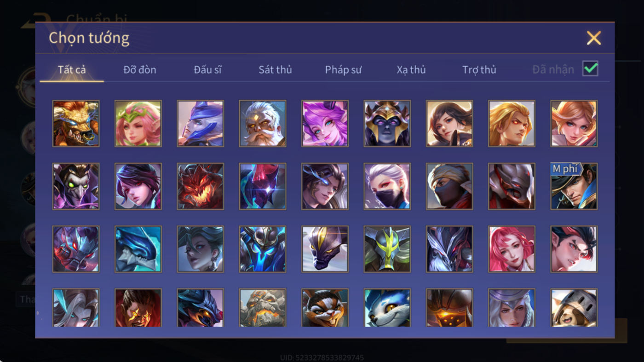This screenshot has width=644, height=362.
Task: Close the Chọn tướng dialog
Action: 594,38
